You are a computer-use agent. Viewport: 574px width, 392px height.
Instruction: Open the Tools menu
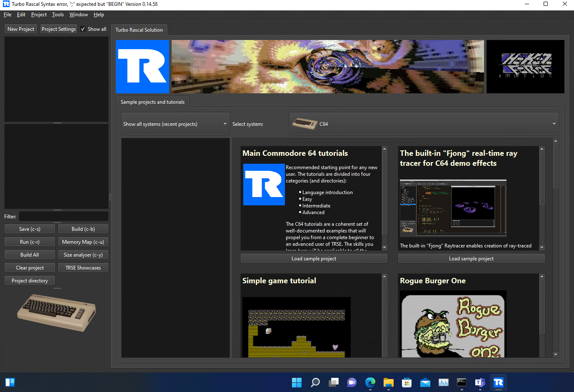point(57,15)
